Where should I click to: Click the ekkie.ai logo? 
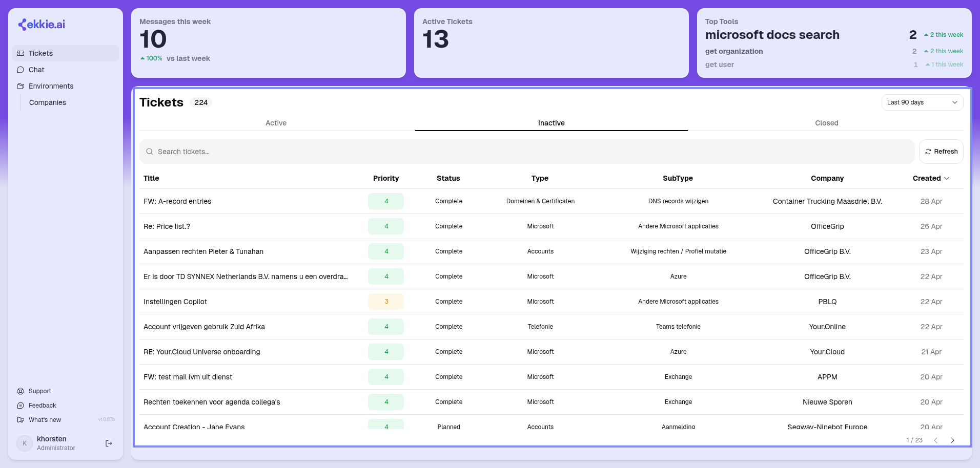[x=42, y=24]
